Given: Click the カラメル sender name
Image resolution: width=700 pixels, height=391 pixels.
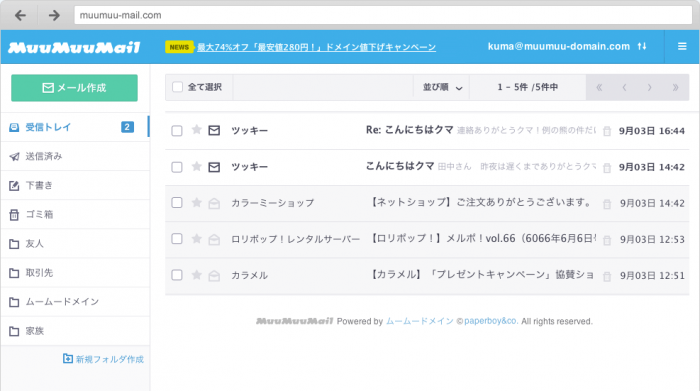Looking at the screenshot, I should point(250,275).
